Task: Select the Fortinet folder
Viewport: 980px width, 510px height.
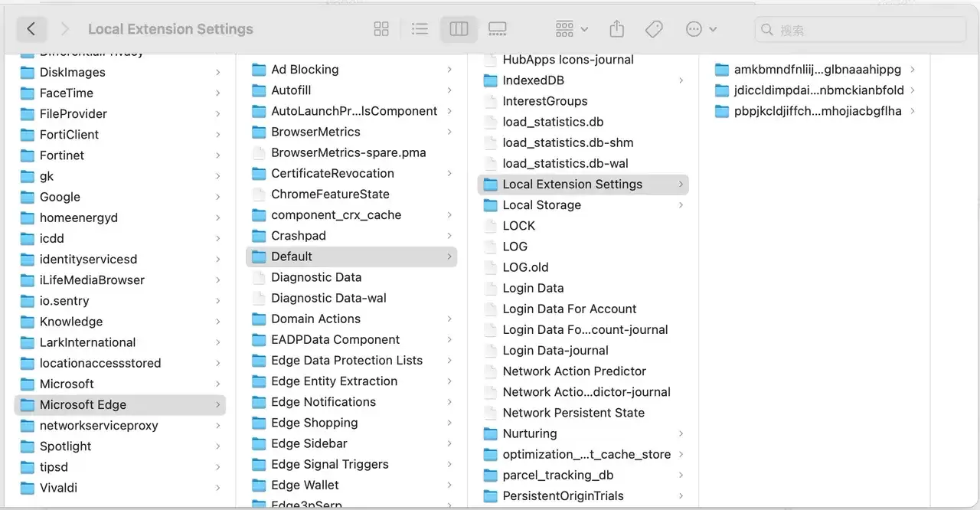Action: point(120,155)
